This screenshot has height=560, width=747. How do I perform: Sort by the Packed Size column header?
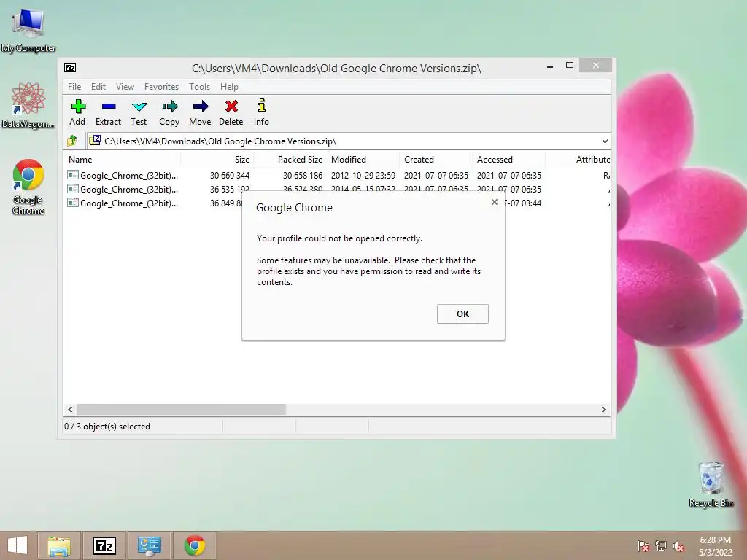coord(290,160)
